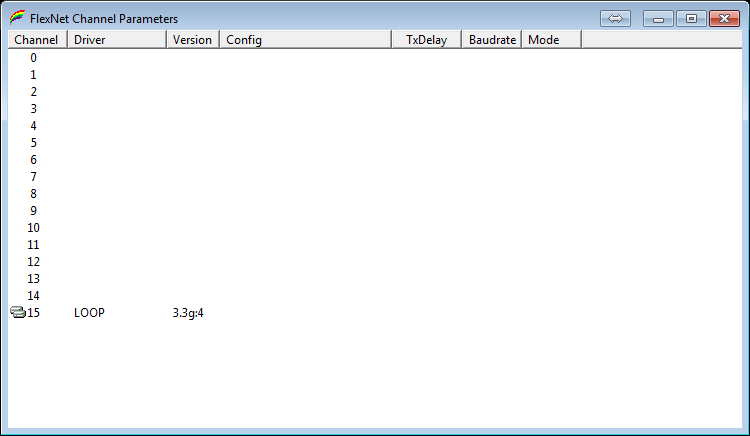Image resolution: width=750 pixels, height=436 pixels.
Task: Click the Mode column header
Action: coord(552,40)
